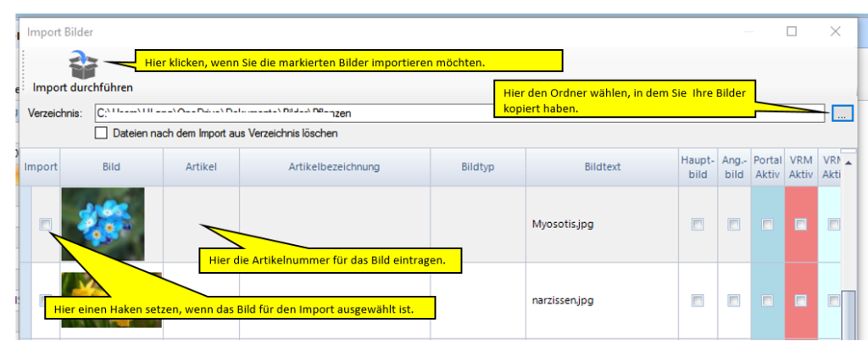Maximize the Import Bilder window

(792, 31)
